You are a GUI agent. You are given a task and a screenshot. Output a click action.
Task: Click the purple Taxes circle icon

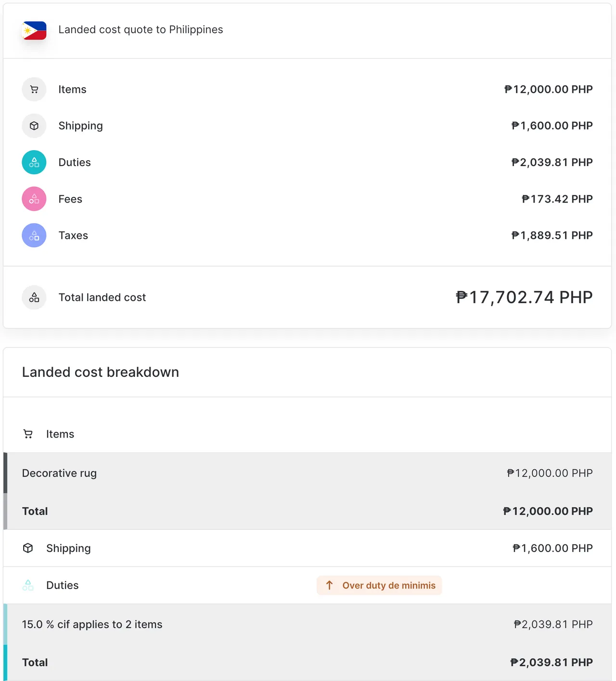[34, 235]
